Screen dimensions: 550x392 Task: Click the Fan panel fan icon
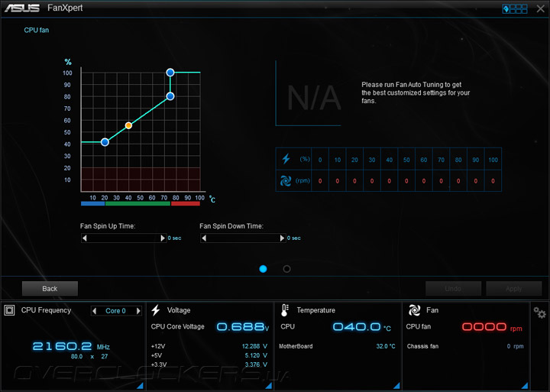tap(414, 310)
